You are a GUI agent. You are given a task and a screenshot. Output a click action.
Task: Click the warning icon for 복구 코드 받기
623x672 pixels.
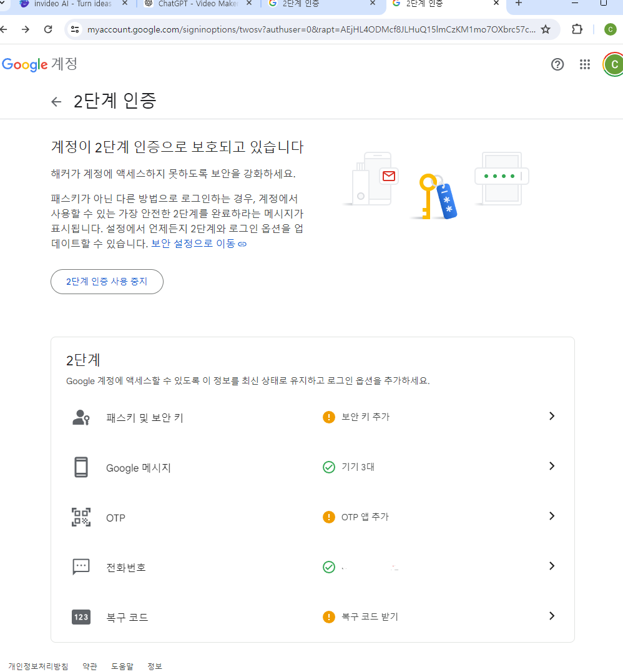pyautogui.click(x=328, y=616)
